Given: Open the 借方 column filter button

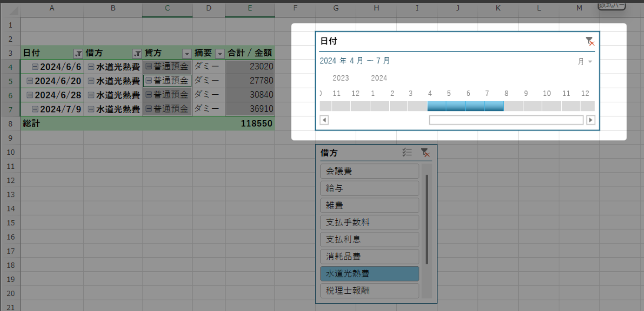Looking at the screenshot, I should tap(137, 54).
